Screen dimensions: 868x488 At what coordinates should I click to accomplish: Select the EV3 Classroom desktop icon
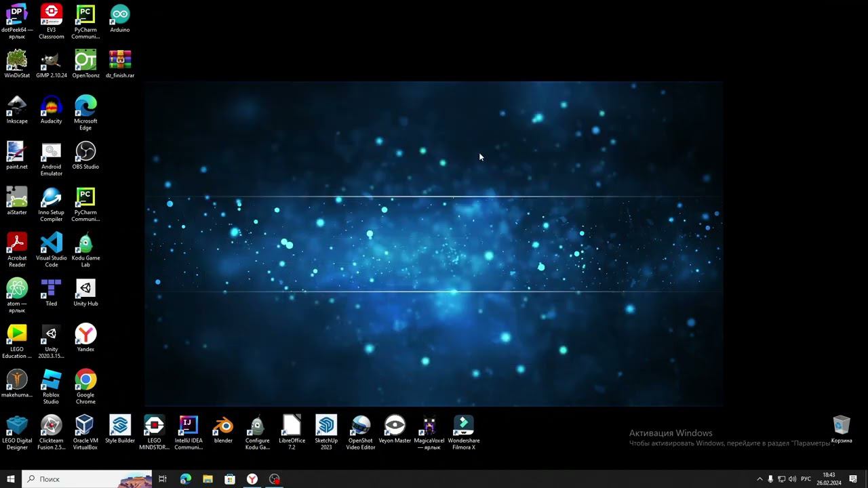(52, 21)
